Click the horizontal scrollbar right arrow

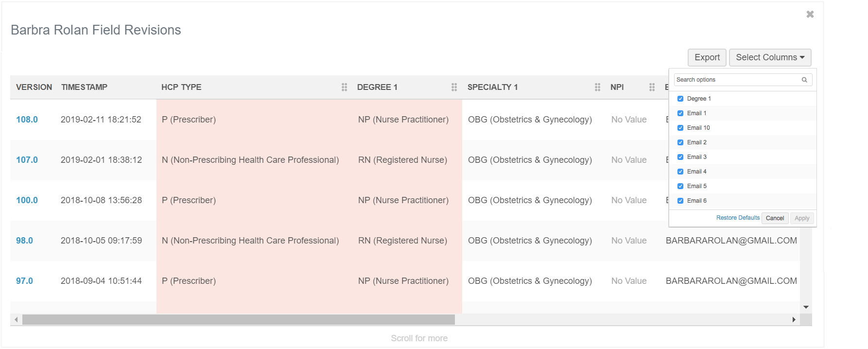pos(794,319)
